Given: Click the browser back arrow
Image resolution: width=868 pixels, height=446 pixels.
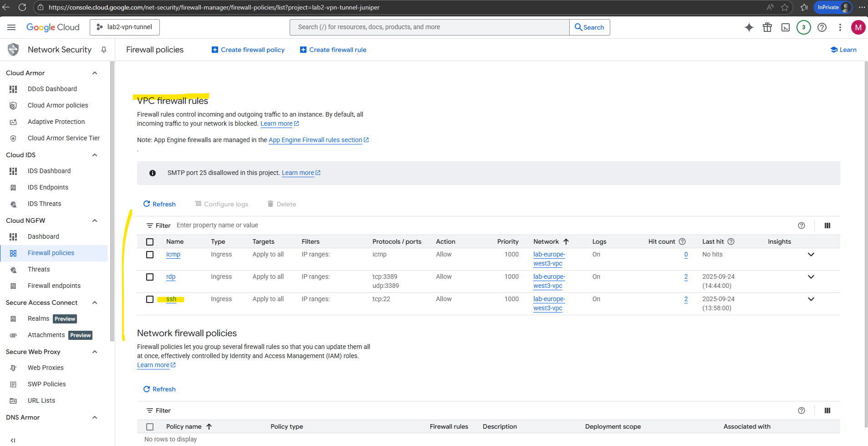Looking at the screenshot, I should 6,7.
